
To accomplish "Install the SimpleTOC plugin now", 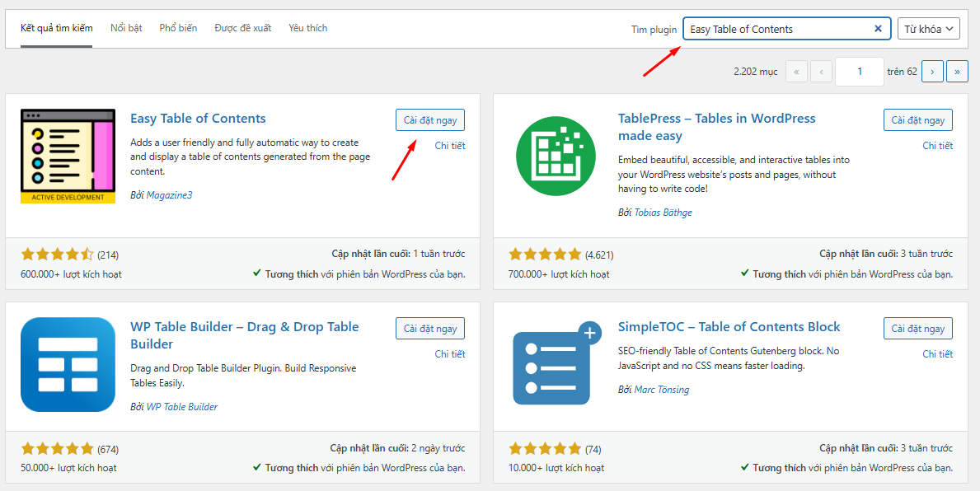I will click(x=917, y=329).
